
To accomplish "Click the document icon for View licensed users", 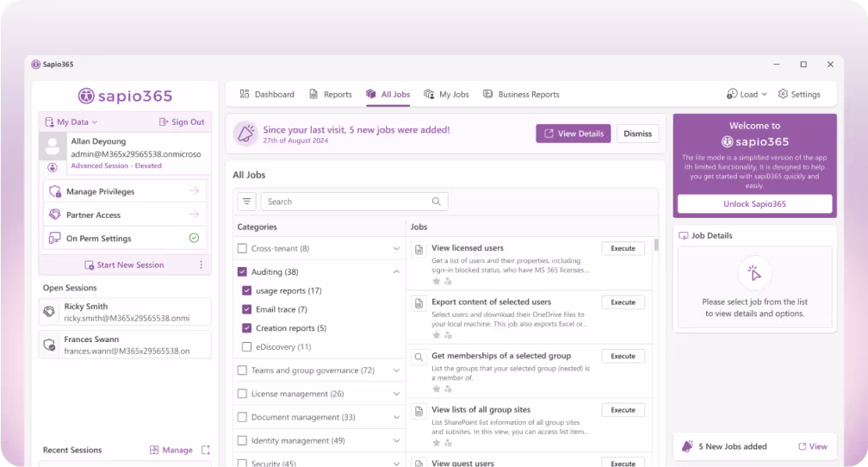I will (419, 249).
